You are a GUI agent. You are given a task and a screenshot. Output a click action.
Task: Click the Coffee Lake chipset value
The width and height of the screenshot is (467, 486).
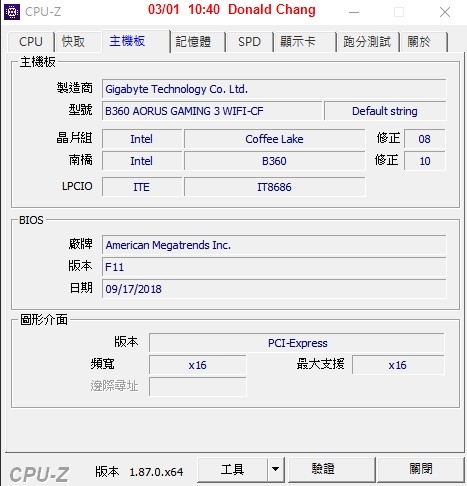[274, 139]
